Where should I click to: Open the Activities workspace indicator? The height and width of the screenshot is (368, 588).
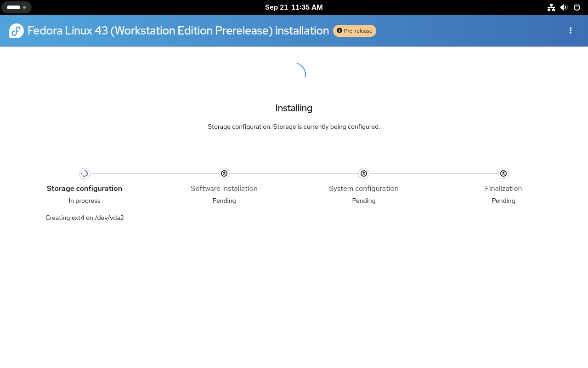coord(17,7)
